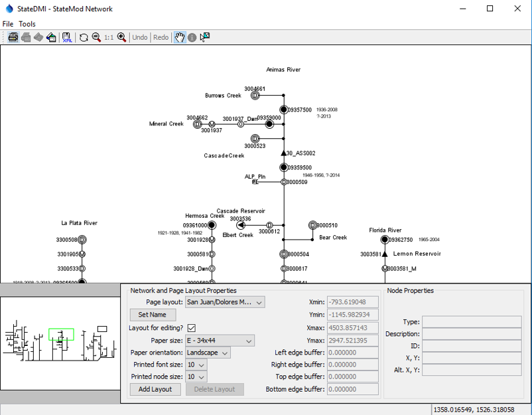Select diversion node 3300508 on La Plata River
The height and width of the screenshot is (415, 532).
(x=82, y=240)
